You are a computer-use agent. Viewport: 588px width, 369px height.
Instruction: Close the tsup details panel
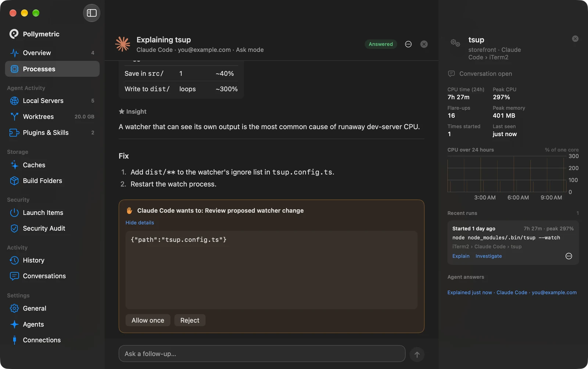575,39
